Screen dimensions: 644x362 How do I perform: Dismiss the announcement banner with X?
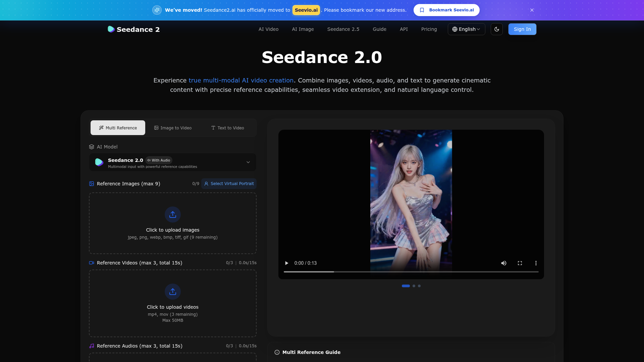tap(532, 10)
